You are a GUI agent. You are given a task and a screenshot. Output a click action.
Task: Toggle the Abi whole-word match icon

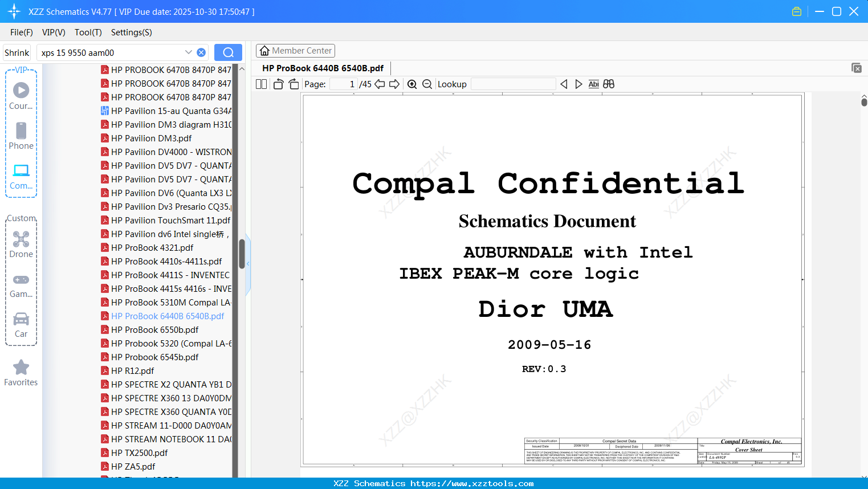(593, 84)
